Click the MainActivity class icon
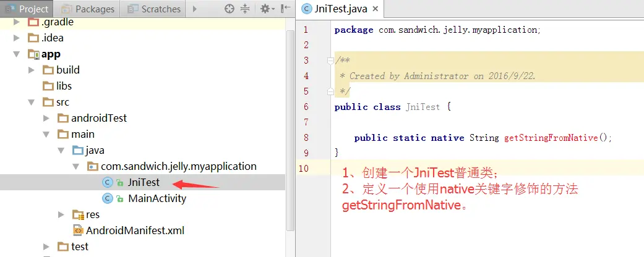The height and width of the screenshot is (257, 644). click(108, 198)
